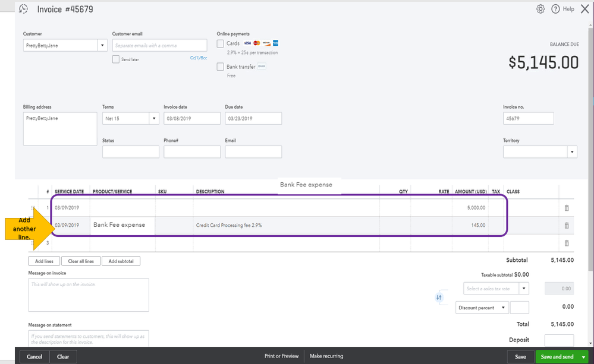Tick the Send later checkbox
Screen dimensions: 594x364
pyautogui.click(x=116, y=59)
